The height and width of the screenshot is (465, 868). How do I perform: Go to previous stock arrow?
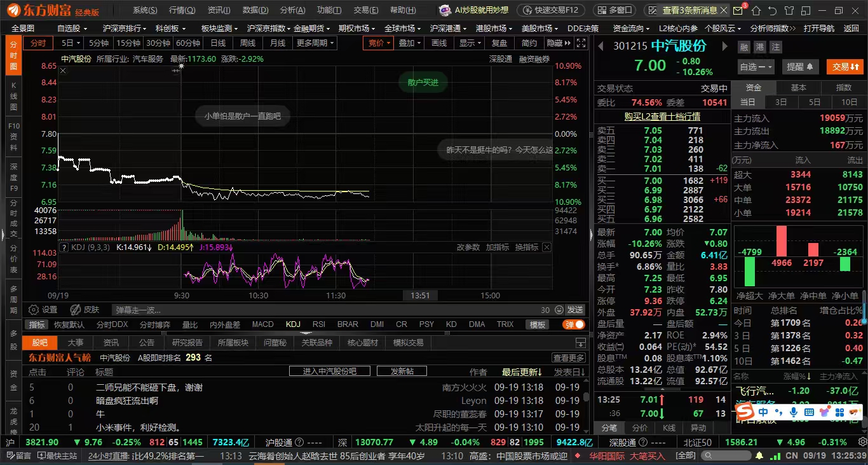click(x=600, y=46)
